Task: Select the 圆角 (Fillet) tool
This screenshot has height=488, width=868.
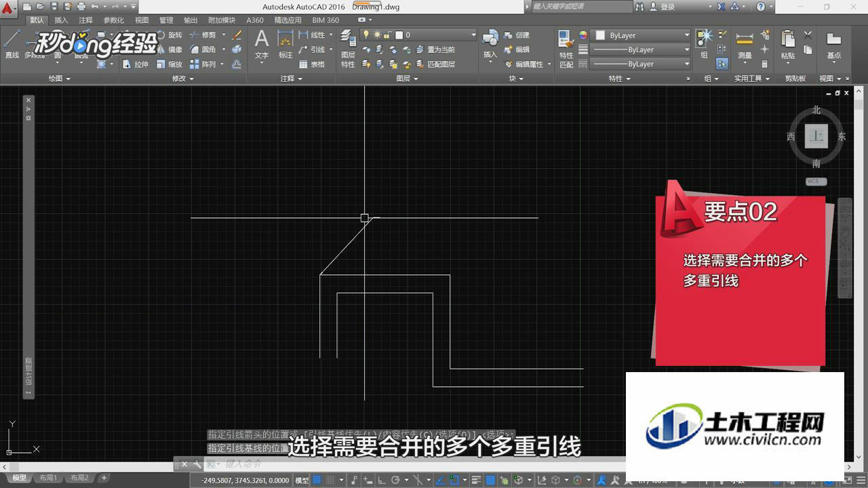Action: tap(203, 49)
